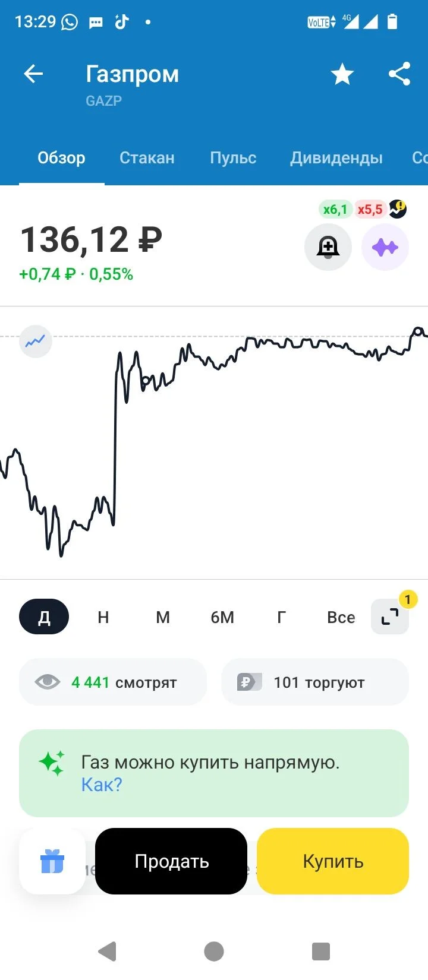Open the Пульс tab
Image resolution: width=428 pixels, height=980 pixels.
[x=233, y=157]
